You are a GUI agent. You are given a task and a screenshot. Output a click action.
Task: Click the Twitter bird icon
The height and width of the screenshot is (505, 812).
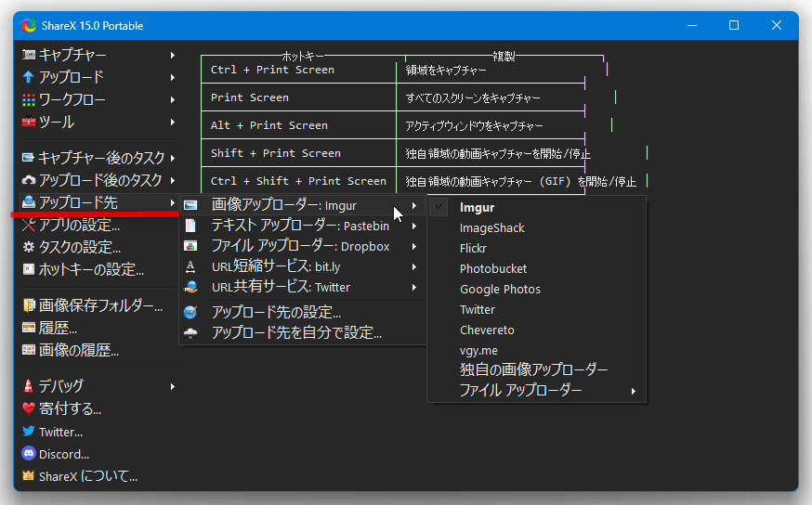tap(29, 431)
